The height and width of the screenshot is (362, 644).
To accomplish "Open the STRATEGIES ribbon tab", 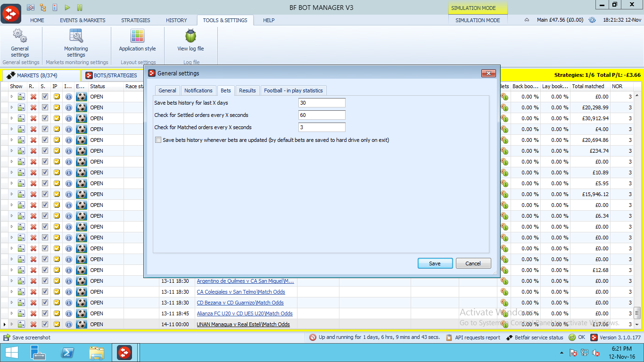I will 136,20.
